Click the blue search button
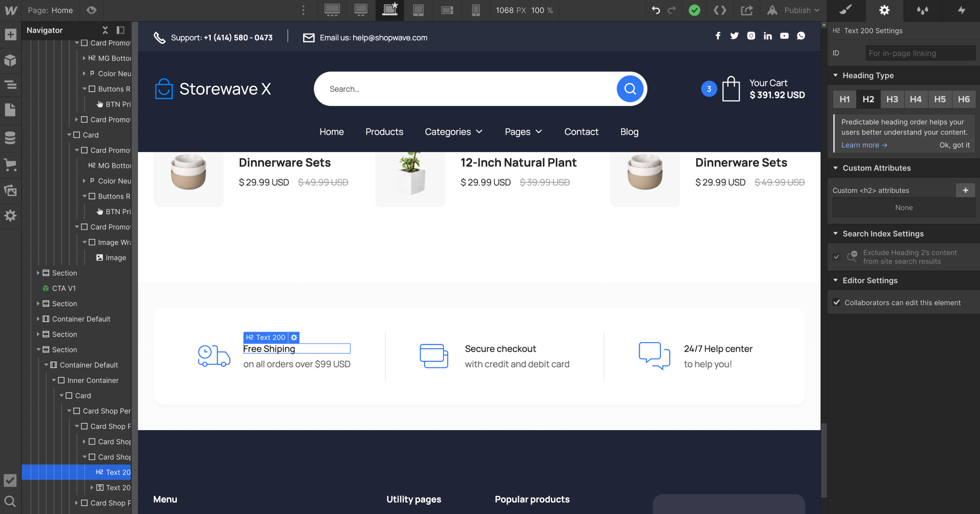 pos(630,89)
